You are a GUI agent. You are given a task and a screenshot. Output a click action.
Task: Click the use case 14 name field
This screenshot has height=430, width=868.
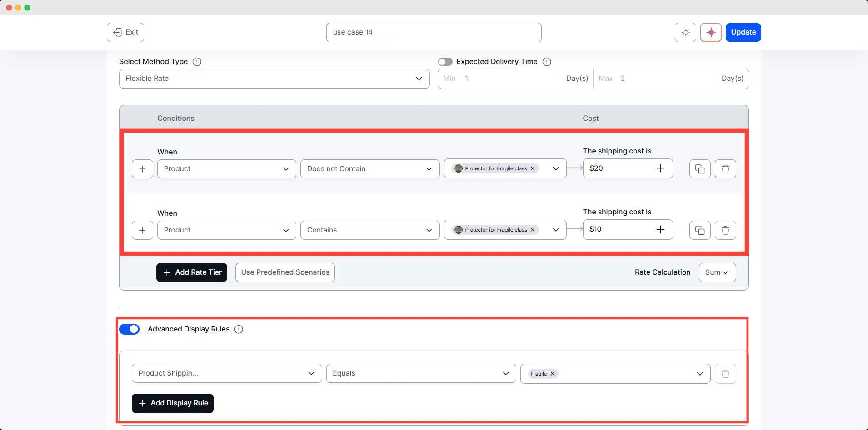(x=434, y=32)
